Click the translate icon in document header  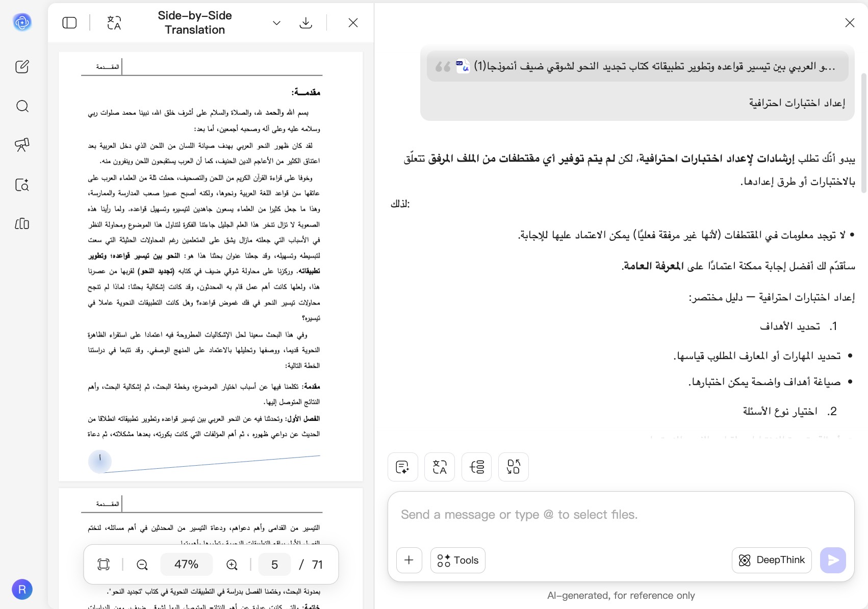[x=114, y=22]
